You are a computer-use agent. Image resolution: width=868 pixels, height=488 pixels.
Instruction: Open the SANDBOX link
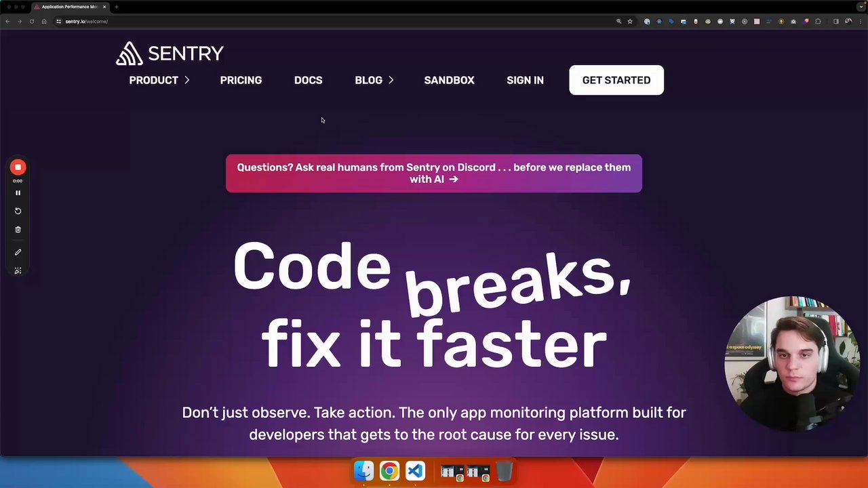pyautogui.click(x=449, y=80)
